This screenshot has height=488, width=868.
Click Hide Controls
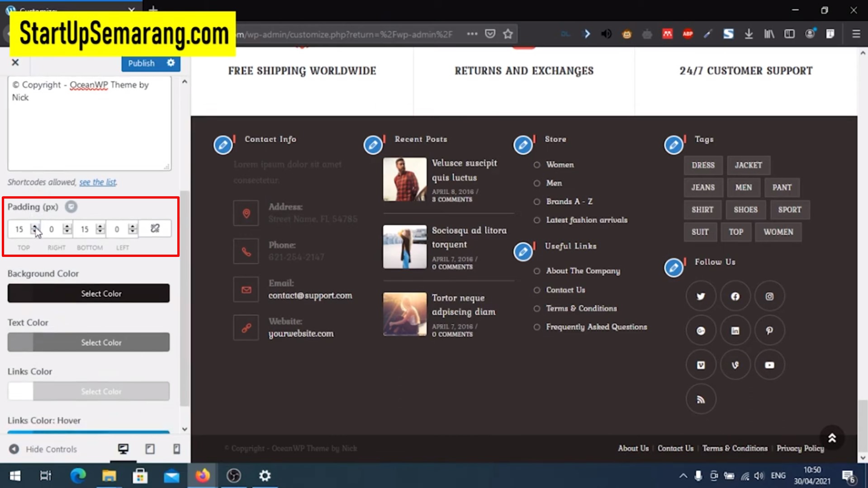point(43,449)
